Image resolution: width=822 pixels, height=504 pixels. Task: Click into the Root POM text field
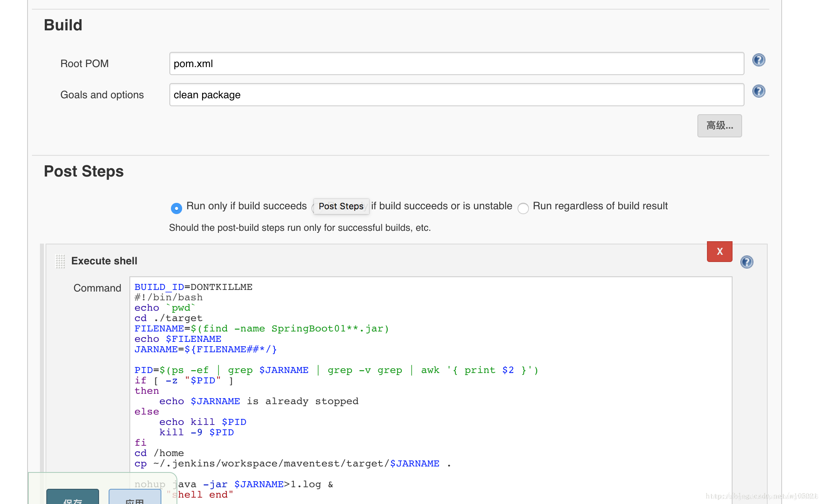(x=456, y=63)
